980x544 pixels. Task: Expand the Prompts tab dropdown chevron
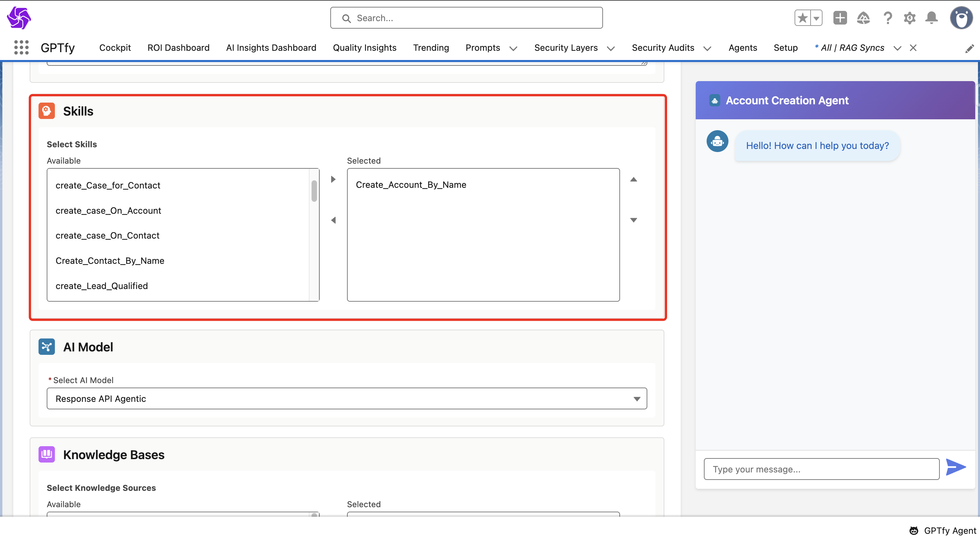pos(513,48)
